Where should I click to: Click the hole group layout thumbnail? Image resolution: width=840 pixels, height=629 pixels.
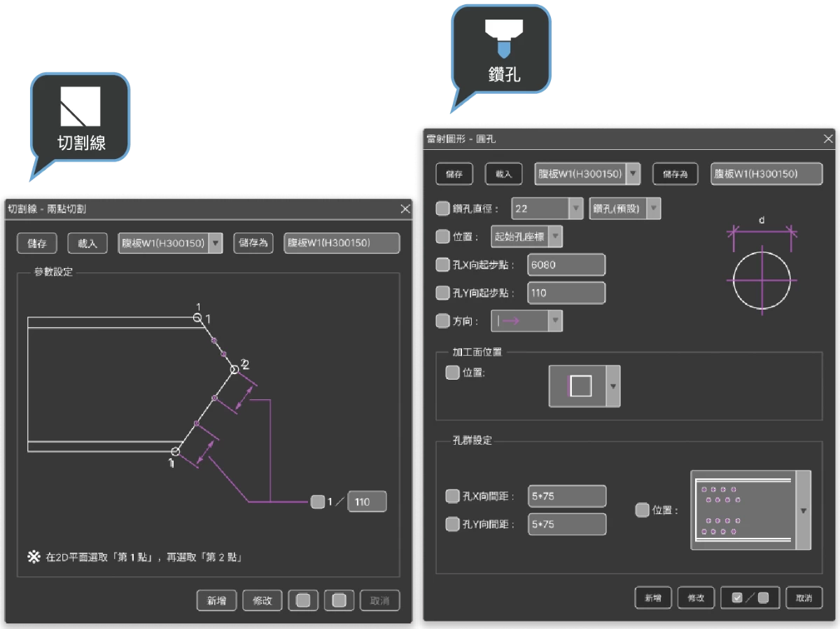point(743,510)
